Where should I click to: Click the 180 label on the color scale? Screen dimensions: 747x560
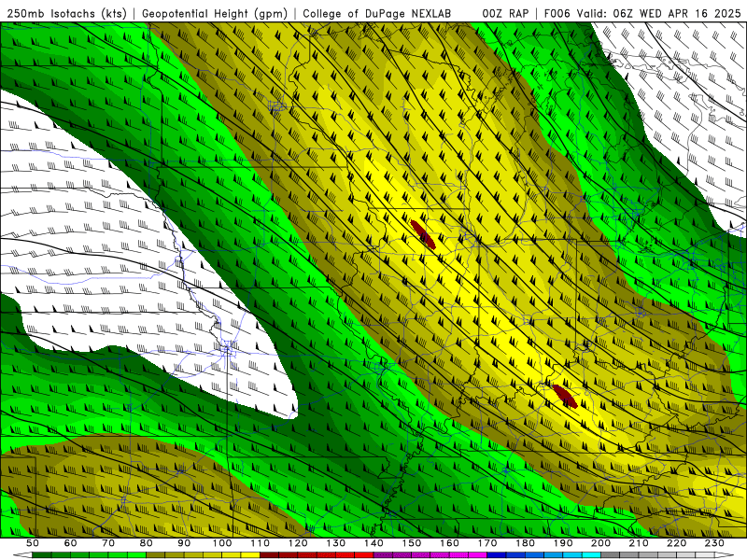(525, 543)
